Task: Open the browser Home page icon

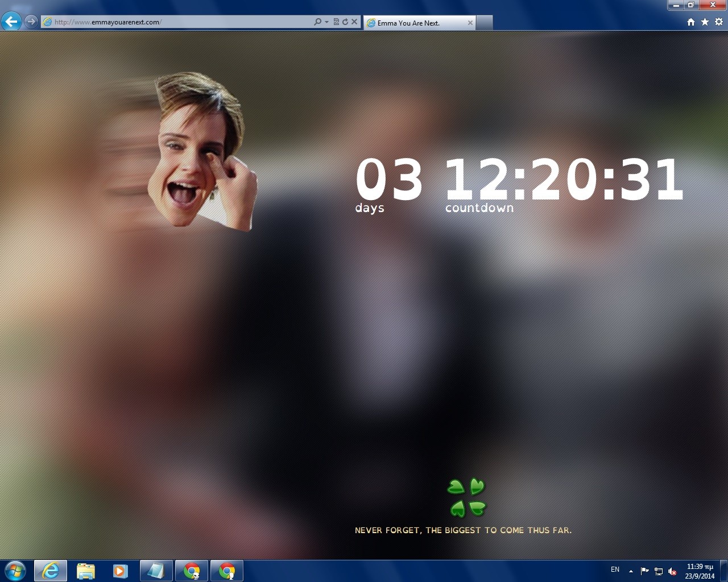Action: click(x=691, y=22)
